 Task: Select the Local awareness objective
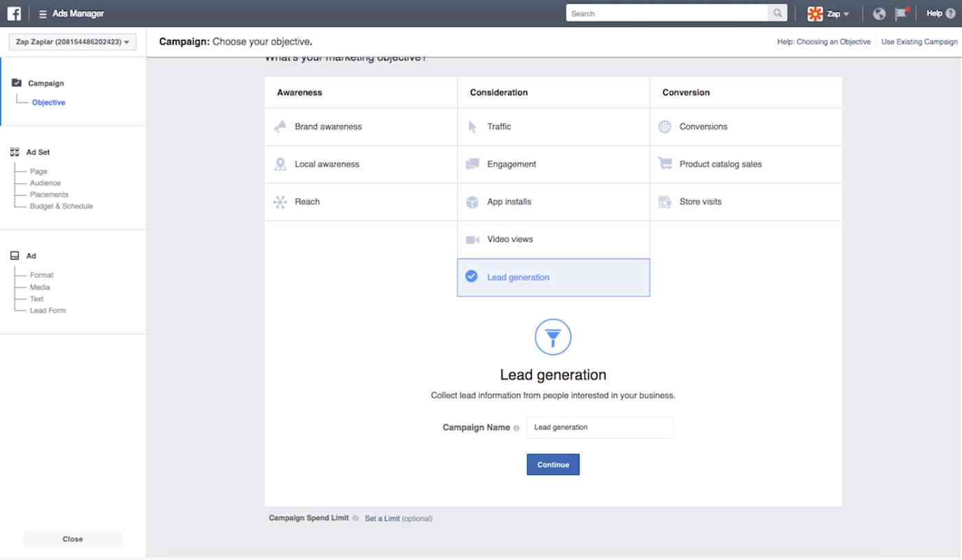coord(361,164)
